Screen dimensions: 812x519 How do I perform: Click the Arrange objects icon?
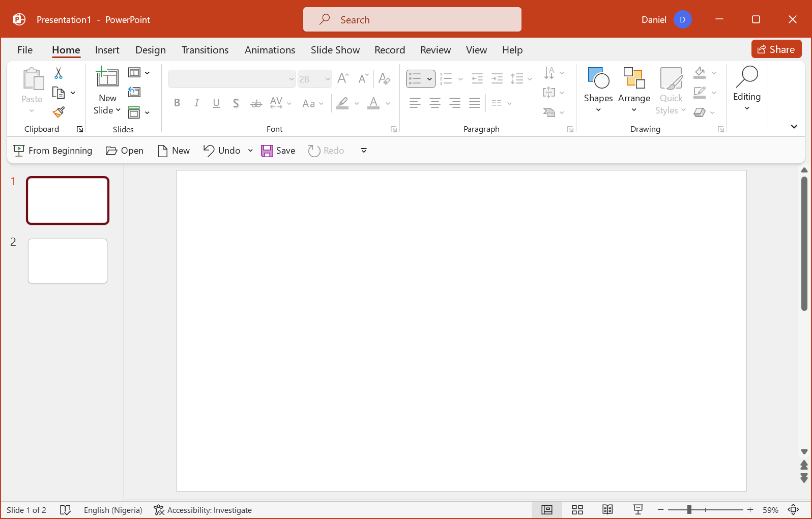click(634, 91)
